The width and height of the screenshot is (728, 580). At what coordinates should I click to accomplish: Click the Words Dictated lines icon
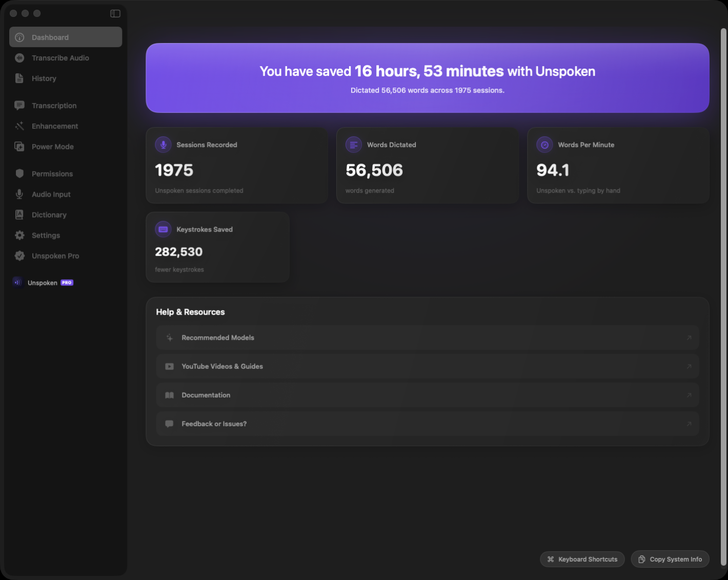coord(354,144)
